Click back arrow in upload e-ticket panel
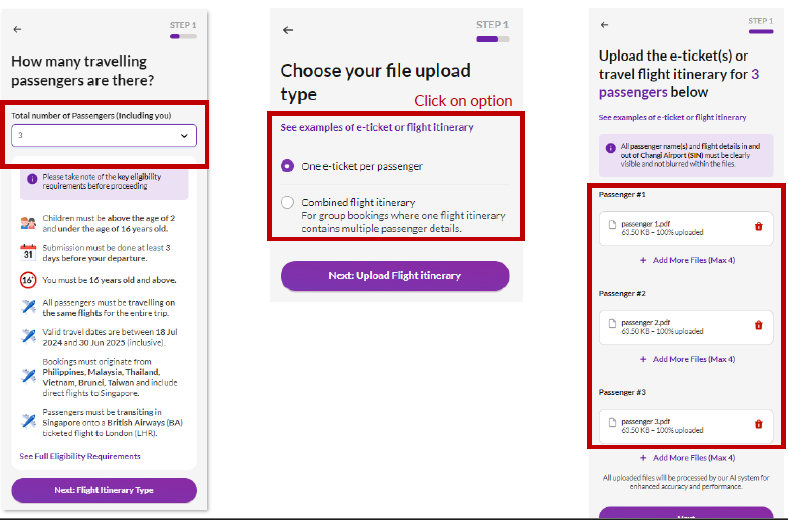 point(605,24)
